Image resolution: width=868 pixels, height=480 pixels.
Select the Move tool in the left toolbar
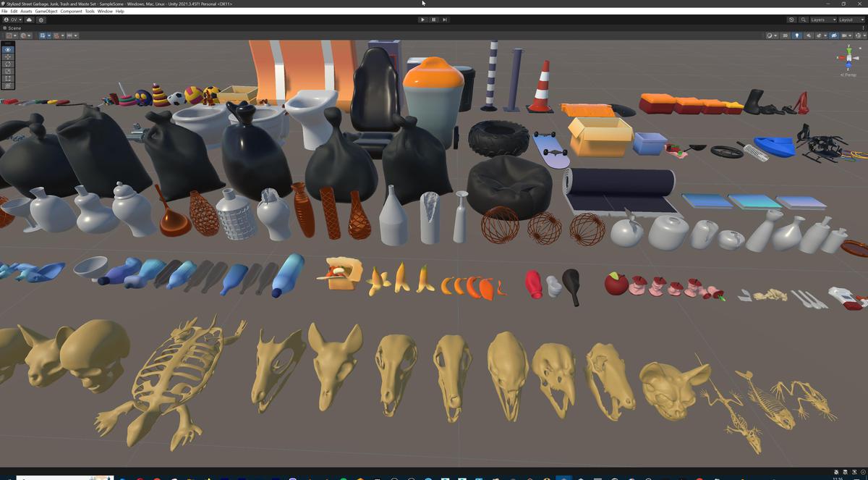tap(7, 56)
